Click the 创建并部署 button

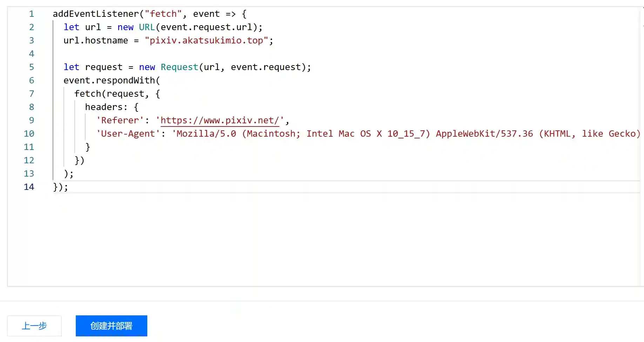coord(111,326)
